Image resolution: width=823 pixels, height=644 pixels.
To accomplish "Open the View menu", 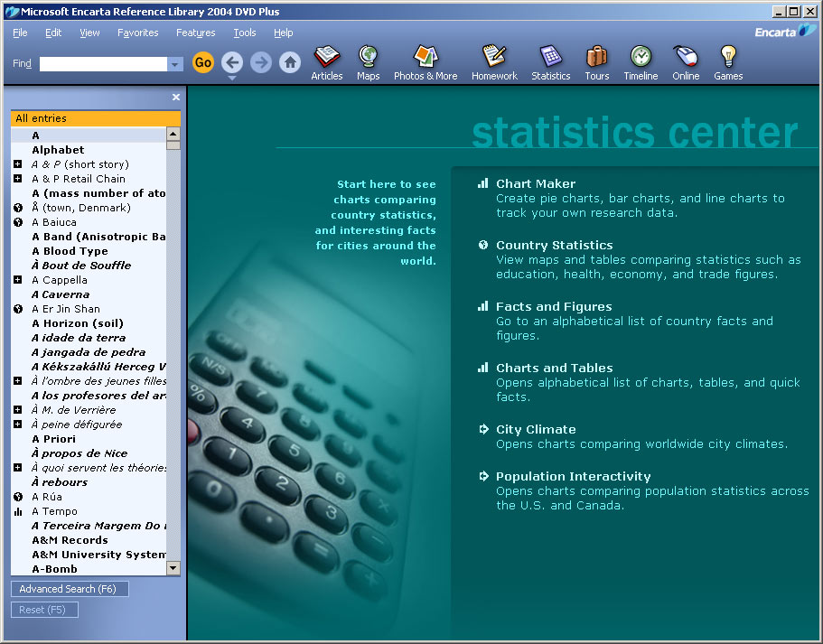I will pyautogui.click(x=89, y=33).
